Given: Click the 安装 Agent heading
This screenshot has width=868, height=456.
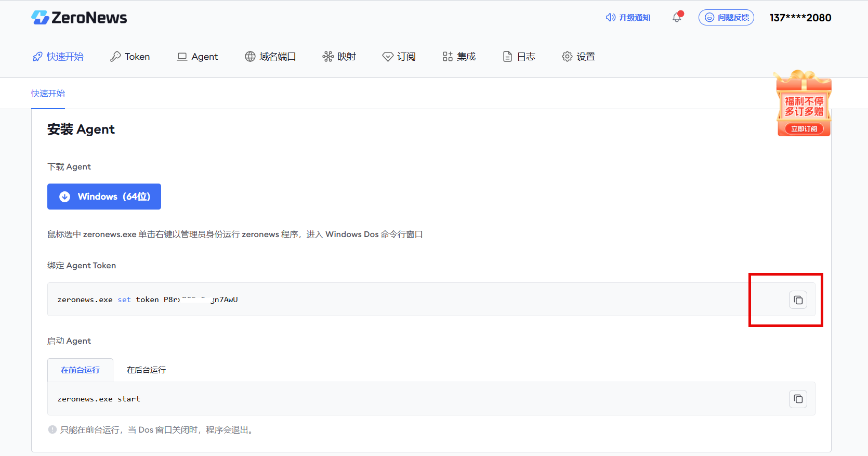Looking at the screenshot, I should click(81, 129).
